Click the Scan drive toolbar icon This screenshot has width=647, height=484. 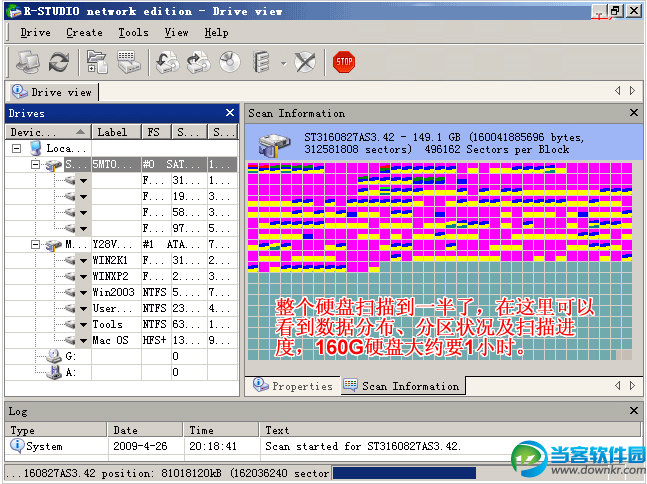click(128, 62)
